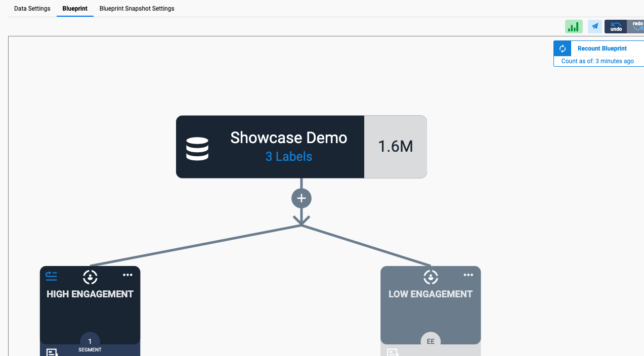Click the 1 Segment badge
This screenshot has width=644, height=356.
[90, 342]
